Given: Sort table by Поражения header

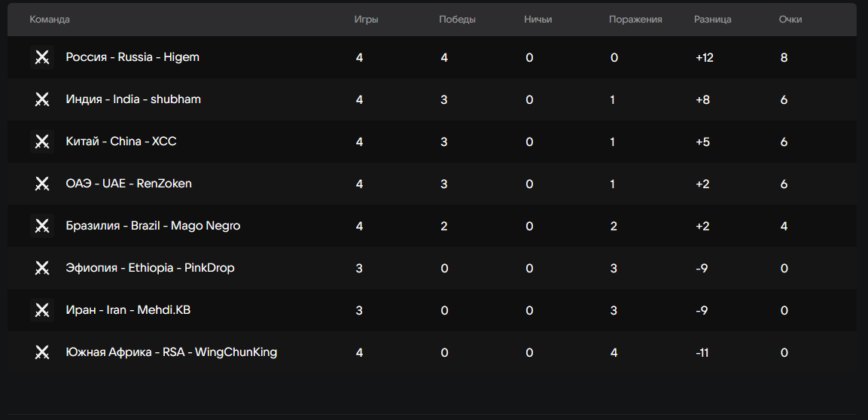Looking at the screenshot, I should 635,20.
